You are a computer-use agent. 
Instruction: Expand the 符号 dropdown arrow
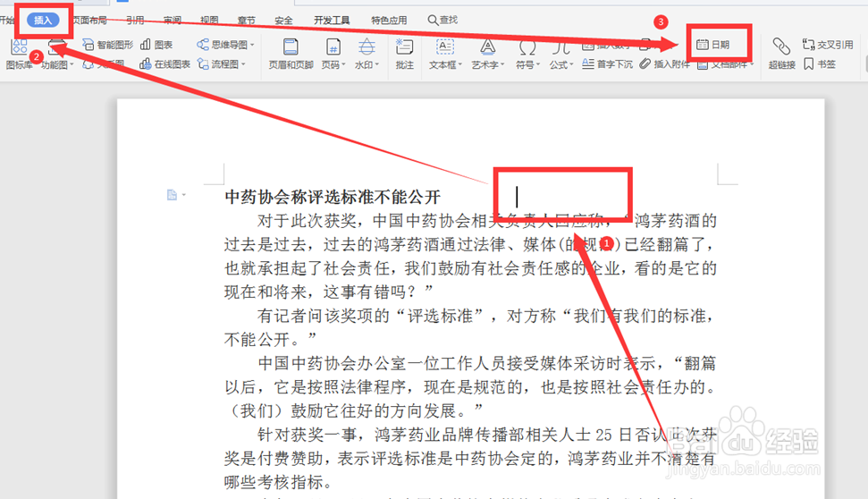pyautogui.click(x=538, y=64)
